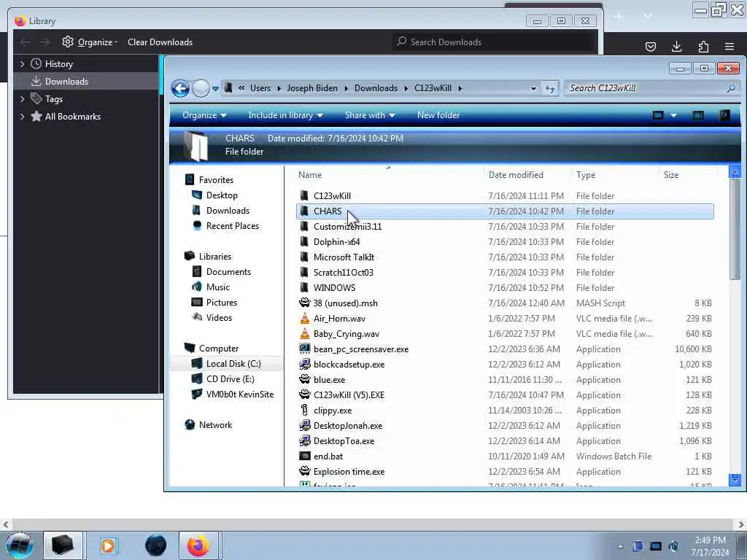Expand All Bookmarks in Firefox Library
This screenshot has height=560, width=747.
23,117
